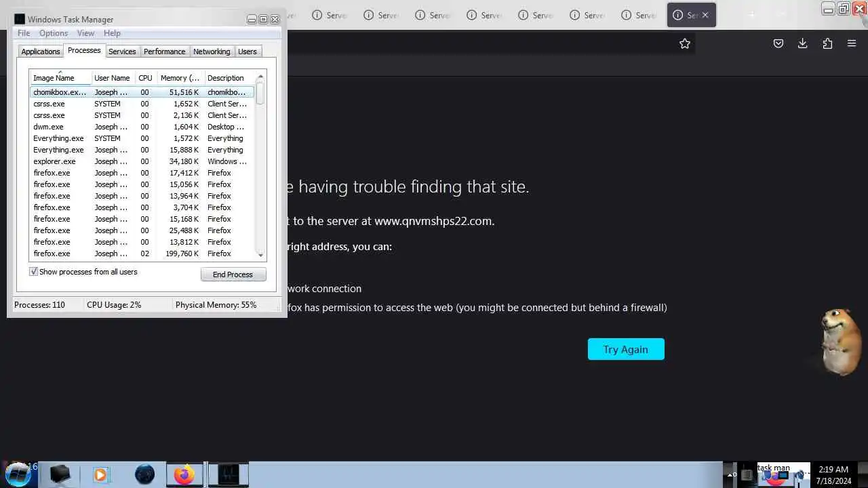Sort by the Description column header

click(229, 78)
